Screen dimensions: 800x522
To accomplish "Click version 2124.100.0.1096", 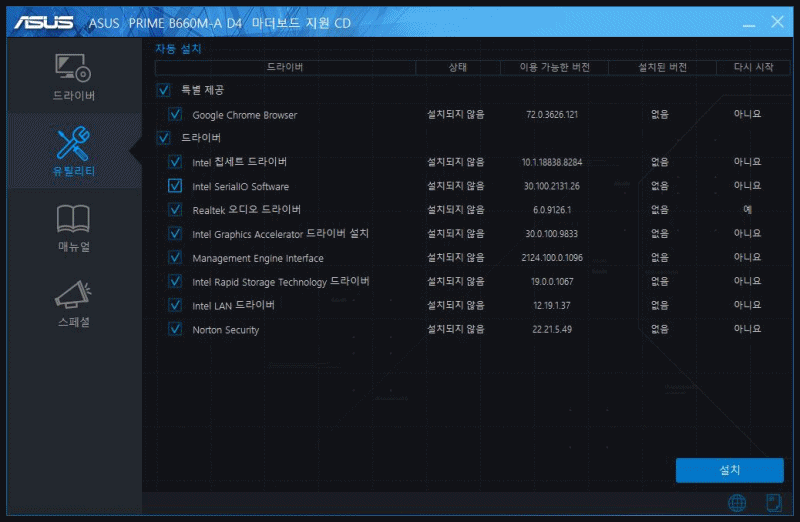I will [552, 258].
